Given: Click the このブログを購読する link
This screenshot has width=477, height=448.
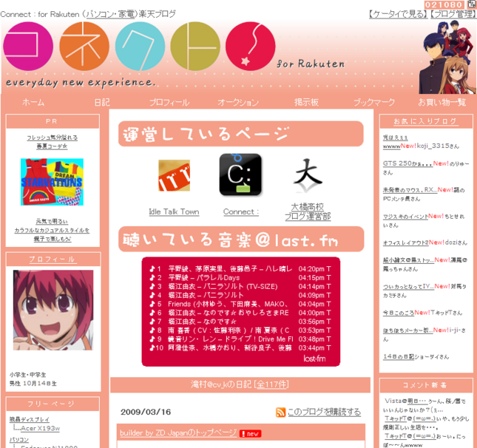Looking at the screenshot, I should tap(324, 412).
